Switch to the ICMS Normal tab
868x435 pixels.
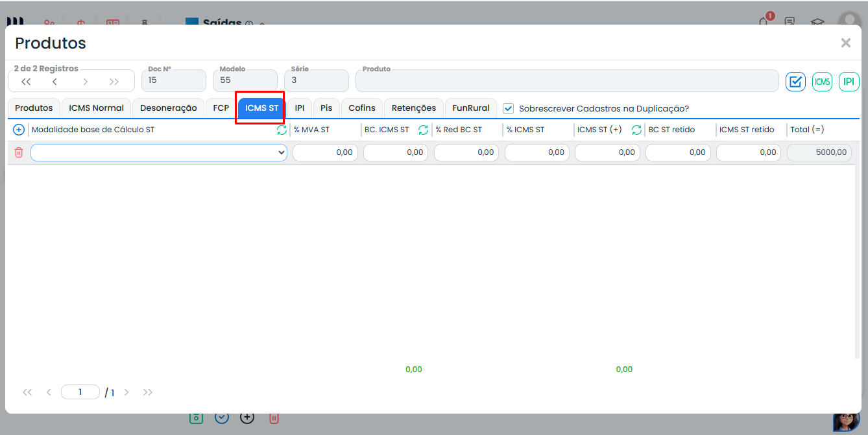(x=97, y=108)
